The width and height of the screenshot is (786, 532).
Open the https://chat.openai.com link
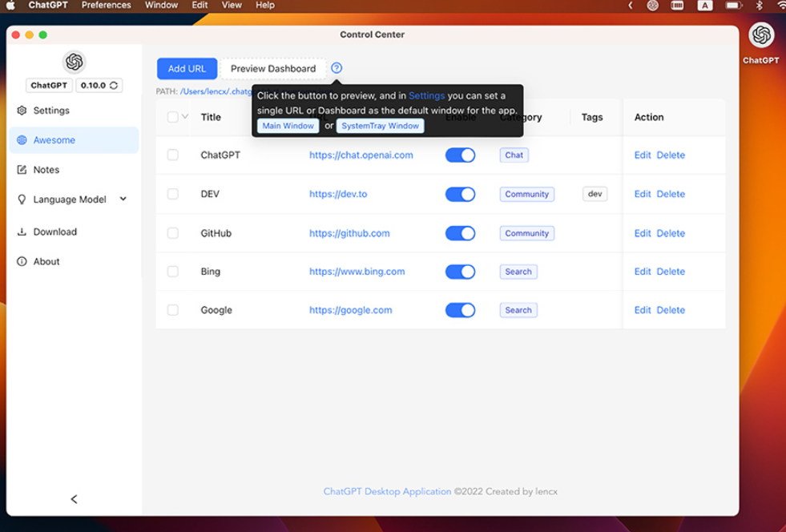(361, 155)
